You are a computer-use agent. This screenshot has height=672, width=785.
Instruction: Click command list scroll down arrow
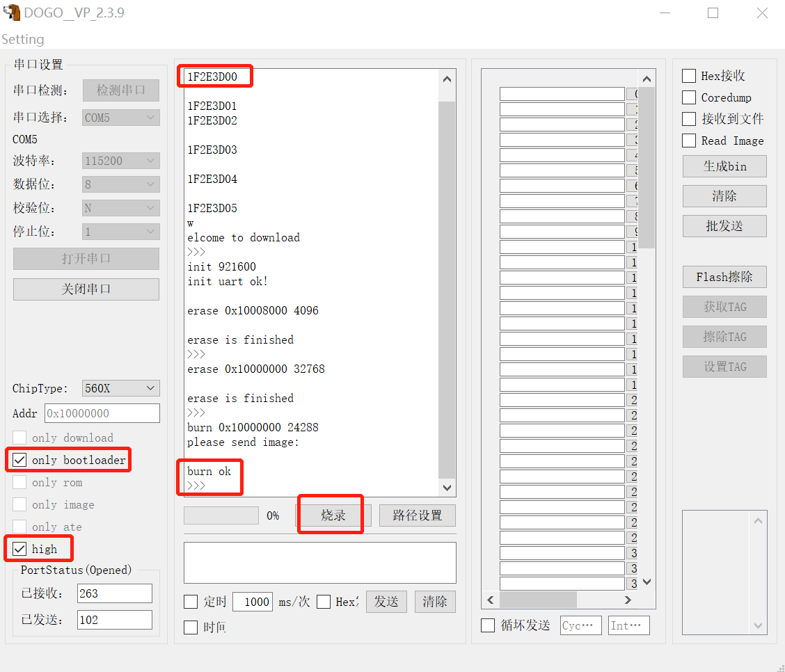pyautogui.click(x=647, y=582)
